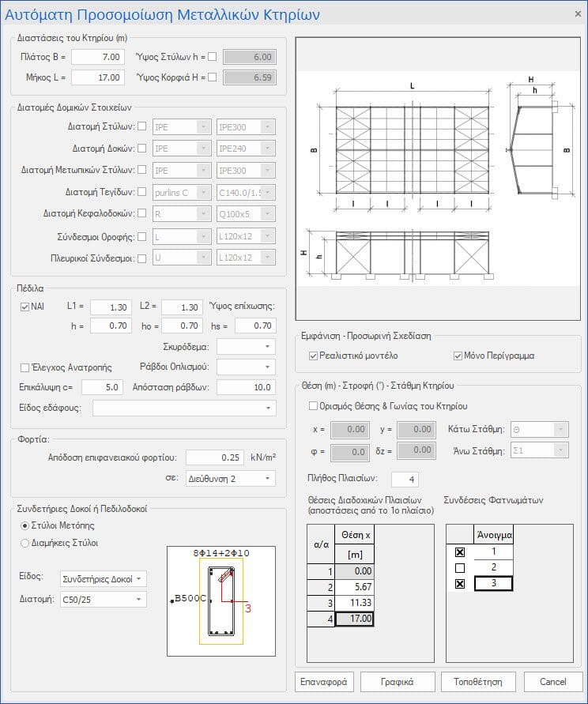
Task: Toggle the ΝΑΙ footings checkbox
Action: pos(25,307)
